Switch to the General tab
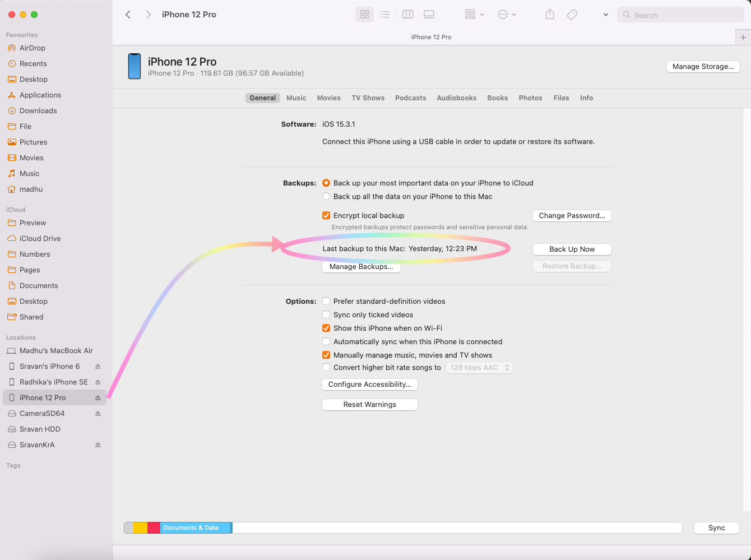Screen dimensions: 751x560 tap(263, 98)
